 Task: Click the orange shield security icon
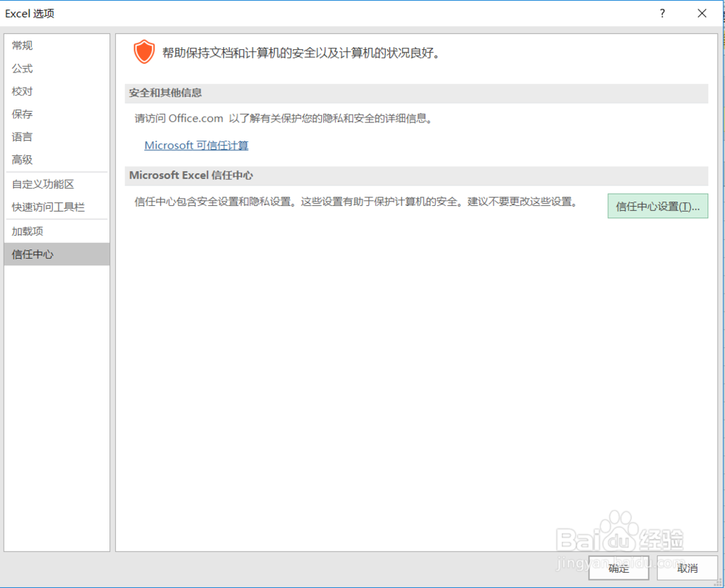point(144,51)
